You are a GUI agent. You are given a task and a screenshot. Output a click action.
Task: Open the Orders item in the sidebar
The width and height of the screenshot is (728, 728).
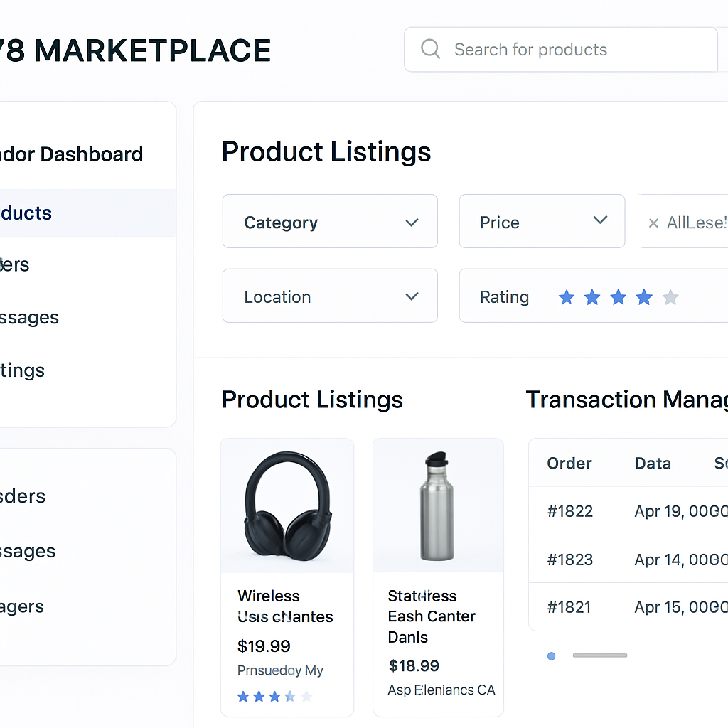(x=14, y=264)
